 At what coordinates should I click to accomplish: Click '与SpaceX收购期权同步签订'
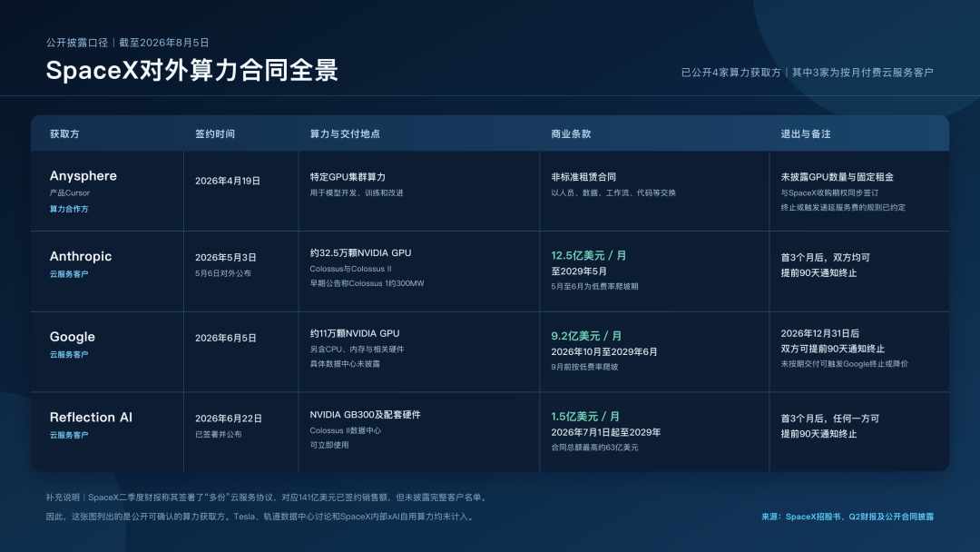point(829,193)
